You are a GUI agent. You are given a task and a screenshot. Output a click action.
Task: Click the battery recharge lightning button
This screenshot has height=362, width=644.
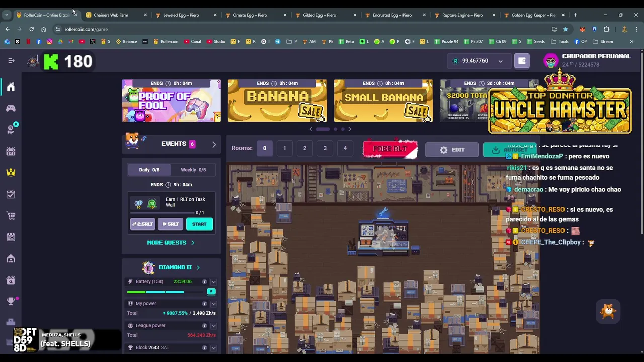point(211,292)
